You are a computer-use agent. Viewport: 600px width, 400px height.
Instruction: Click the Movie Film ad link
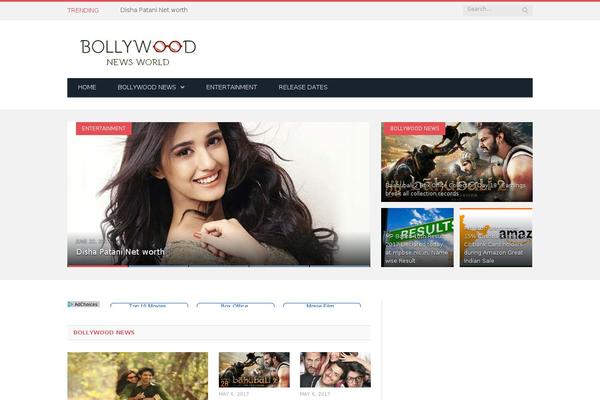click(x=322, y=305)
